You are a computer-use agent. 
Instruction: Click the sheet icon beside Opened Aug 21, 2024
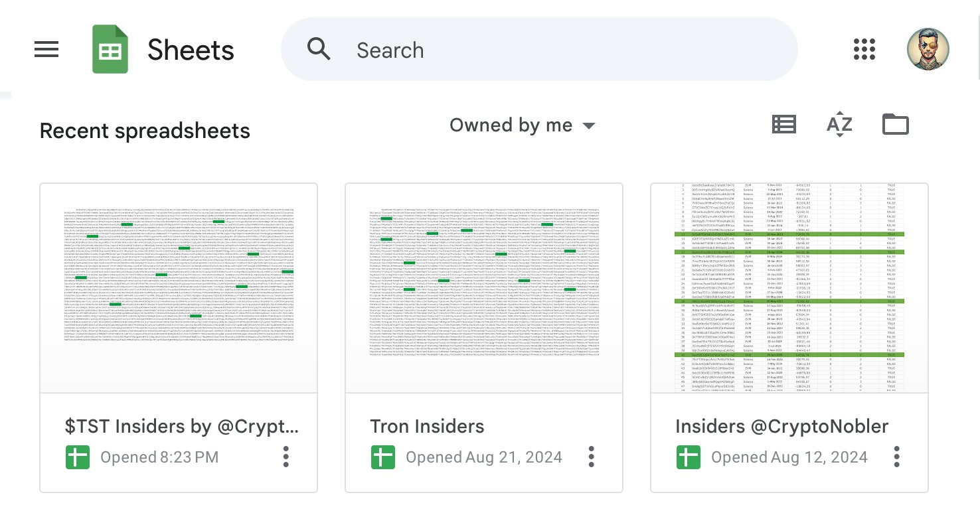point(383,457)
